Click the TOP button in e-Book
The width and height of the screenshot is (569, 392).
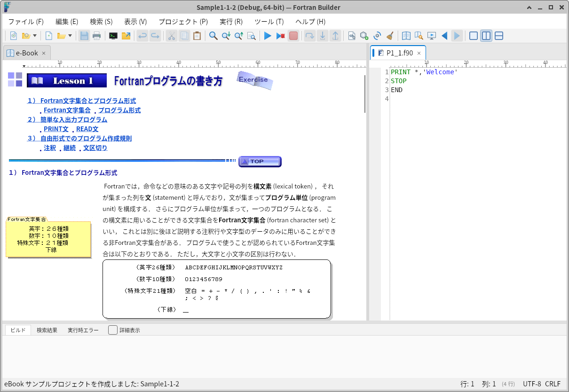260,161
